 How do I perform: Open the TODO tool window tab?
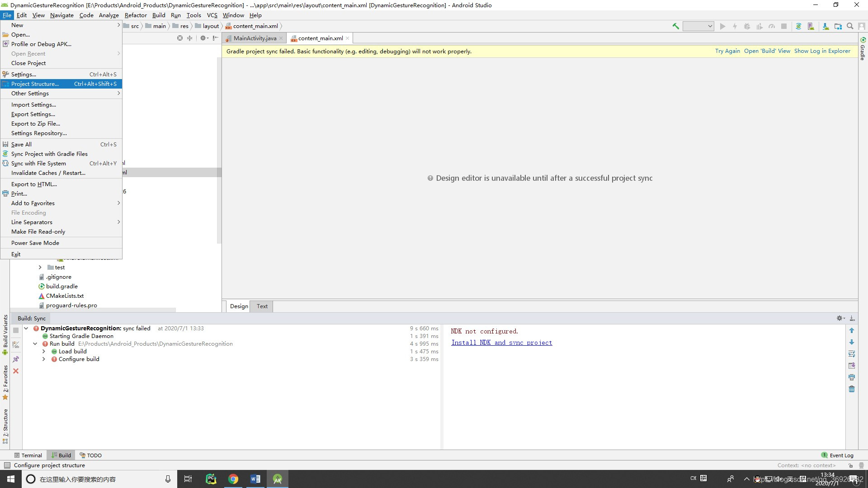(x=90, y=455)
